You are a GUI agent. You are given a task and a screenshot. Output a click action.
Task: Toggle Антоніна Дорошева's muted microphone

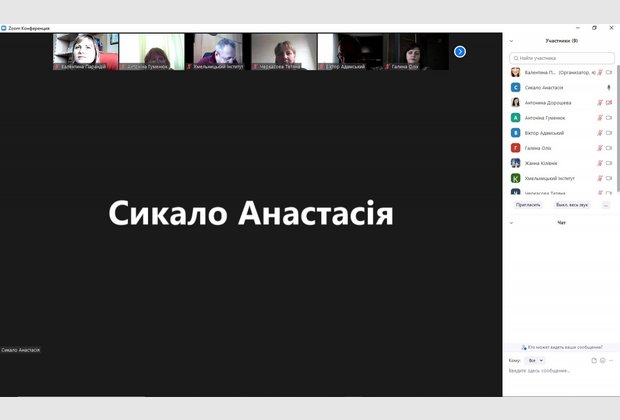(x=600, y=102)
